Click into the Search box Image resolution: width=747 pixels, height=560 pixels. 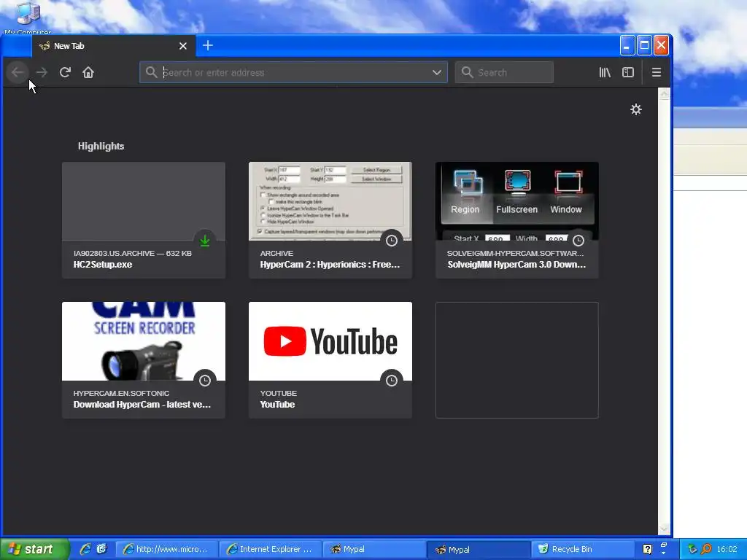[504, 72]
